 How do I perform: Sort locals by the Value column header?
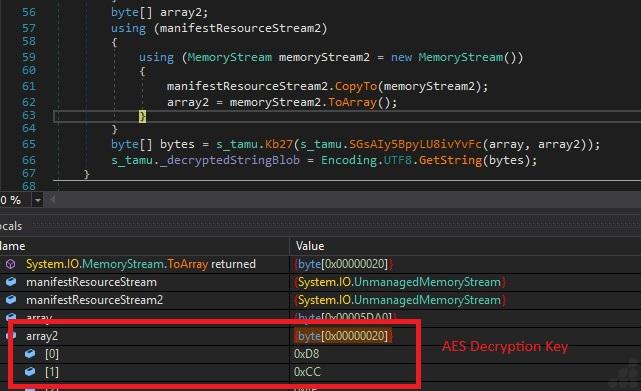tap(310, 246)
